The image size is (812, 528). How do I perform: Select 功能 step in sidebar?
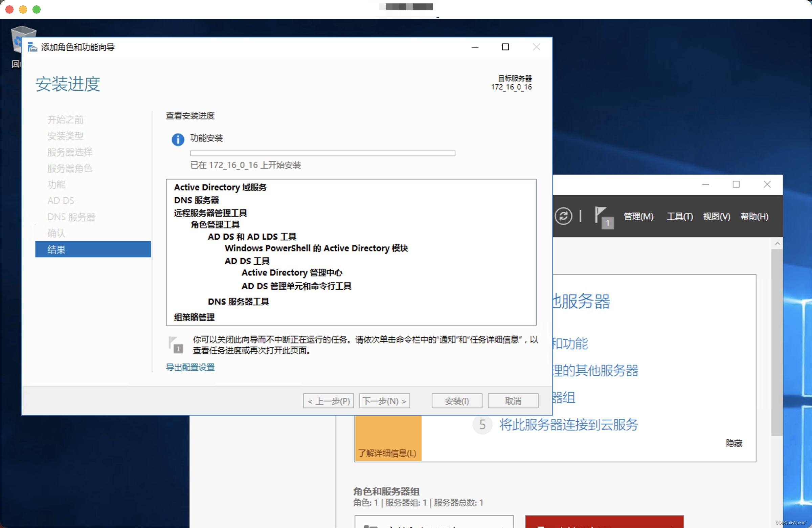tap(56, 184)
